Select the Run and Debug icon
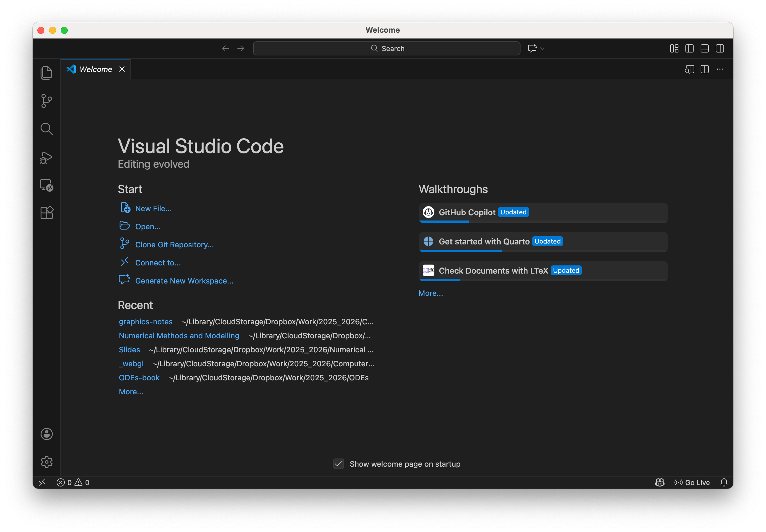Screen dimensions: 766x532 [x=46, y=157]
